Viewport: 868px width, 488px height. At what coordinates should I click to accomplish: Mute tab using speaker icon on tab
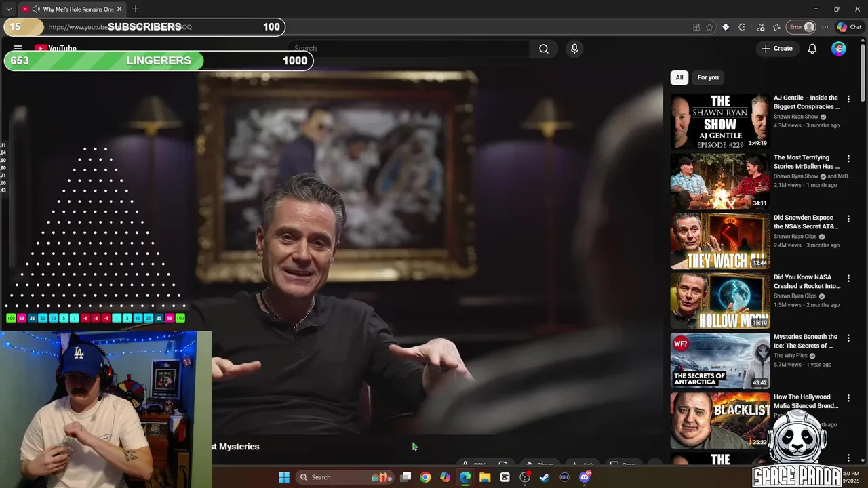pos(35,9)
